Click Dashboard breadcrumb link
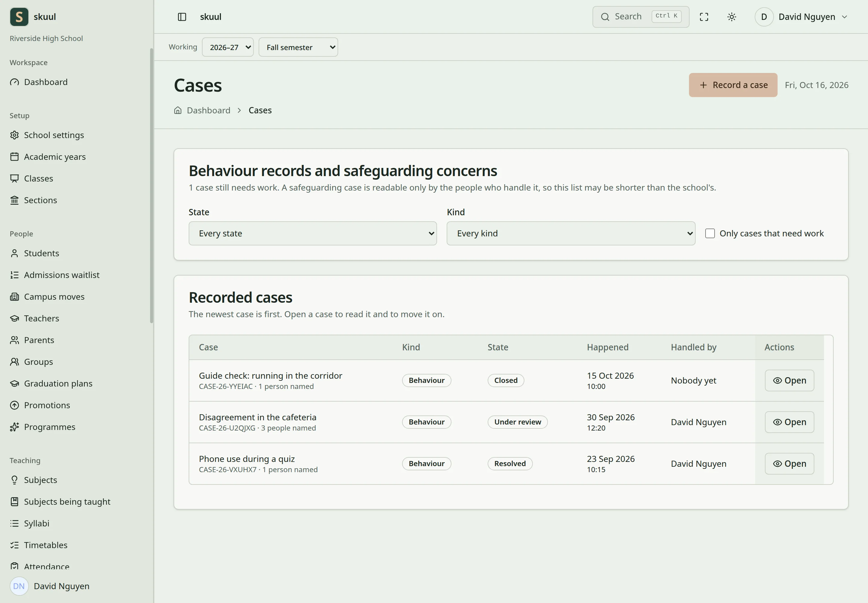Viewport: 868px width, 603px height. [209, 110]
